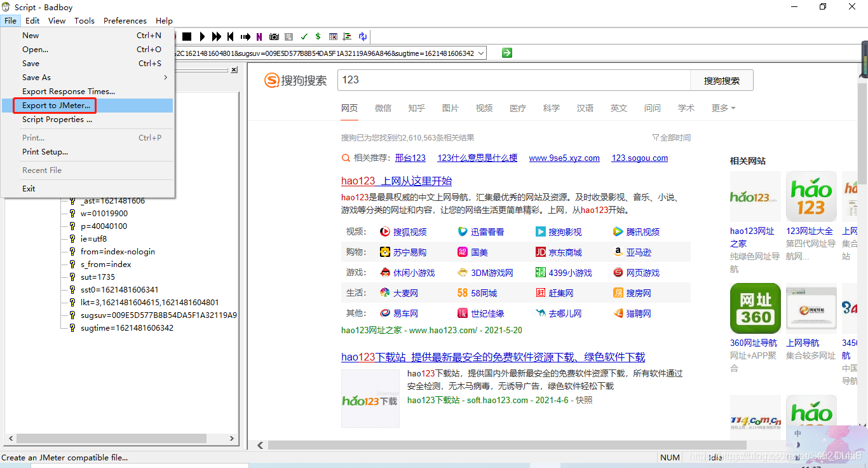The width and height of the screenshot is (868, 468).
Task: Select the p=40040100 tree parameter
Action: pos(104,226)
